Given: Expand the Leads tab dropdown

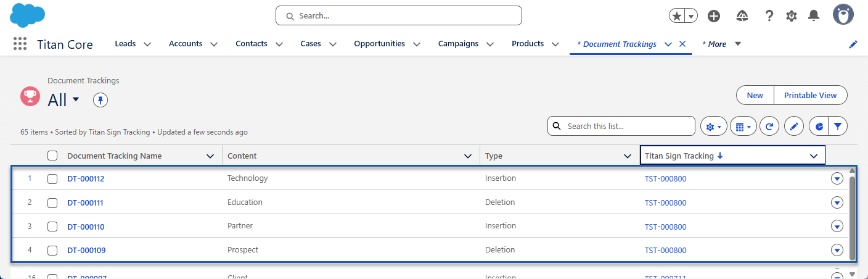Looking at the screenshot, I should (x=147, y=44).
